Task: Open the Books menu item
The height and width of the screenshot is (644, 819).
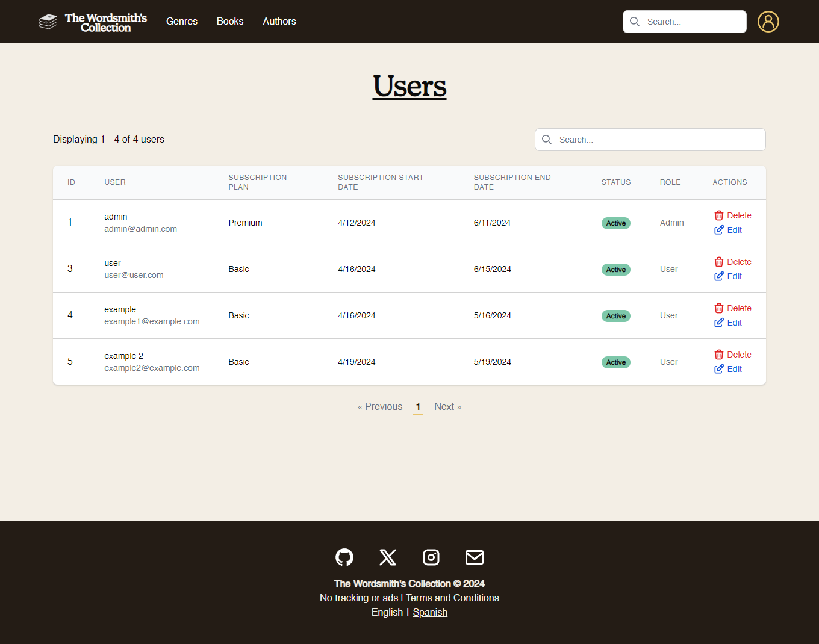Action: (230, 21)
